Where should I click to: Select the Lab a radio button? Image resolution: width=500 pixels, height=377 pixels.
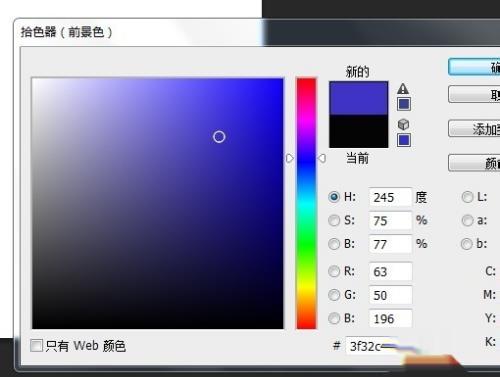[467, 220]
